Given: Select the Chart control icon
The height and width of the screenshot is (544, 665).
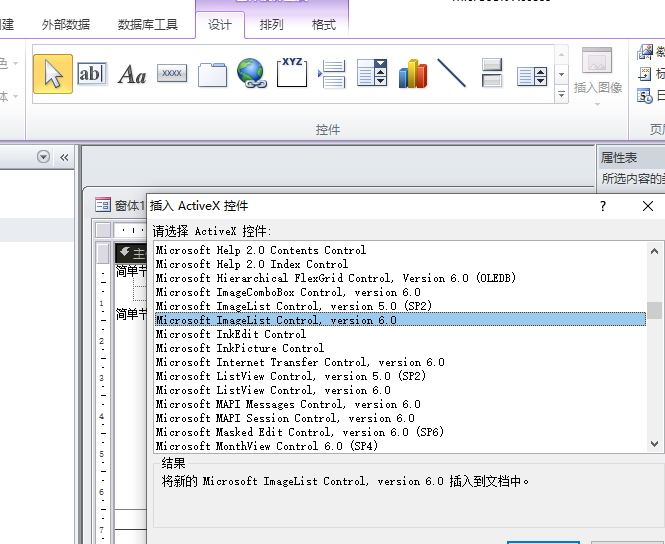Looking at the screenshot, I should 413,73.
